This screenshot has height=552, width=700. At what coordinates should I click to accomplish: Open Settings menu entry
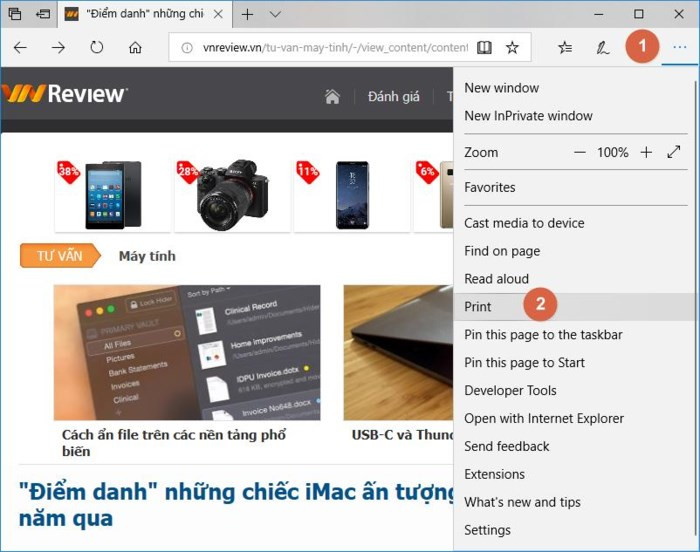[487, 530]
